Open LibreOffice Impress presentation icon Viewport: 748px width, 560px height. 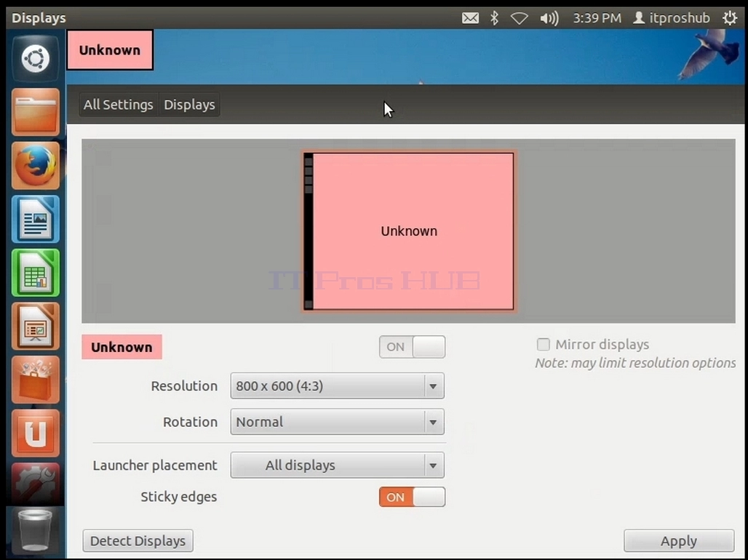[36, 327]
